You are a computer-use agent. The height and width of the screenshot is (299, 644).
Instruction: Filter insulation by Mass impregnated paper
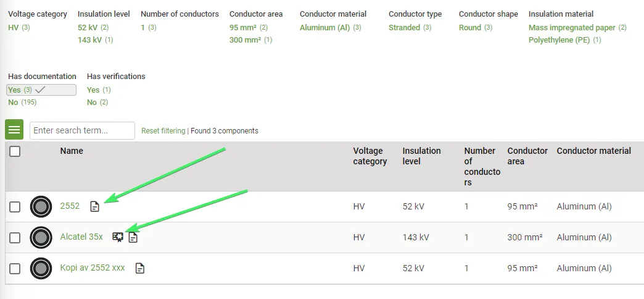577,28
